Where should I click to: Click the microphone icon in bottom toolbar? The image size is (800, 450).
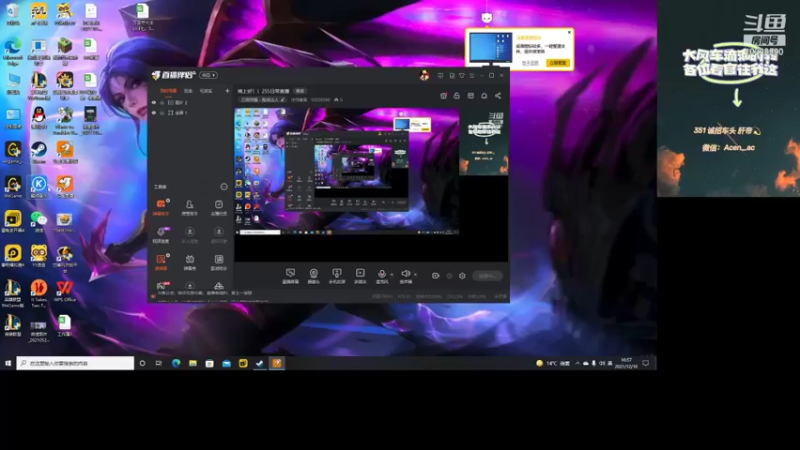[x=382, y=274]
